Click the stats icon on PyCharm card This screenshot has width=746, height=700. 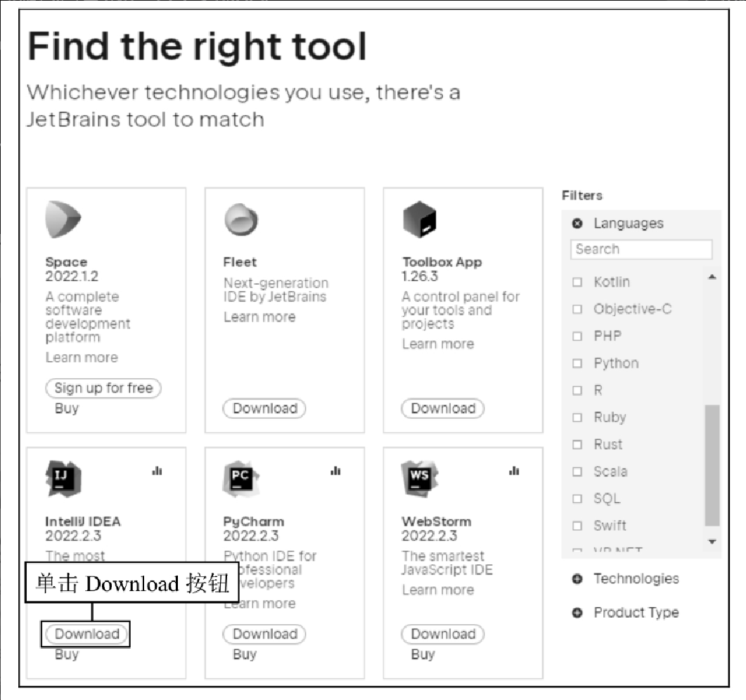click(x=335, y=471)
